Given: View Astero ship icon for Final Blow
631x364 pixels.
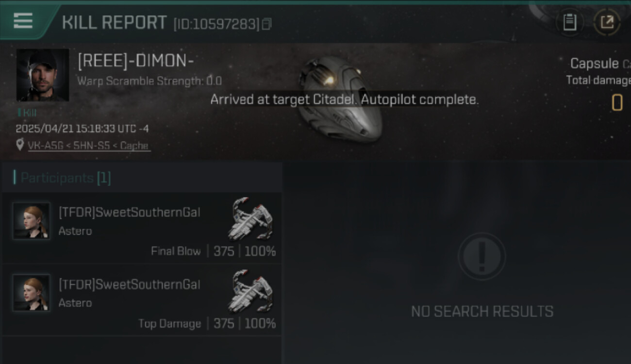Looking at the screenshot, I should coord(250,219).
